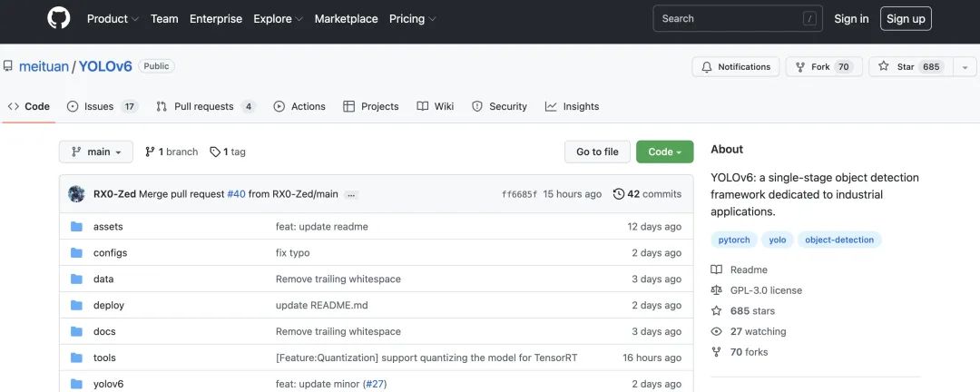Open the main branch dropdown
Viewport: 980px width, 392px height.
coord(96,152)
